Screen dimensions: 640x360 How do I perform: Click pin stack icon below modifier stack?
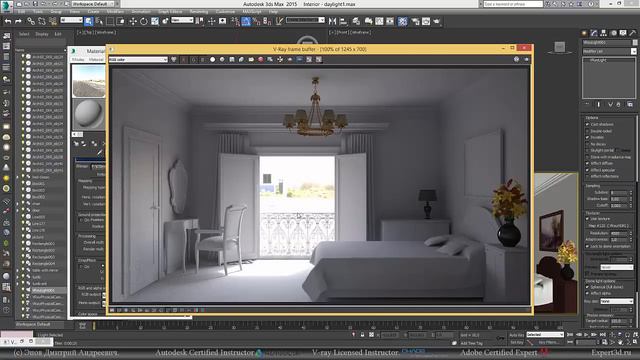(x=587, y=104)
